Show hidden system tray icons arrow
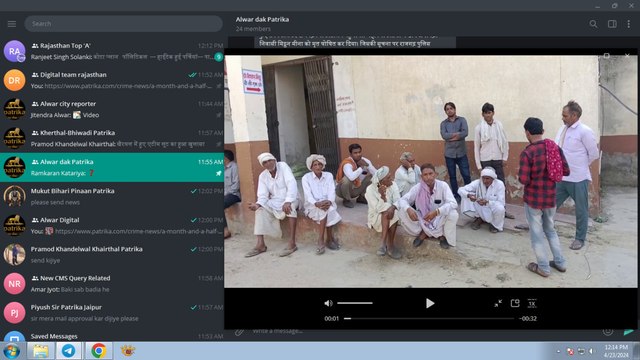The width and height of the screenshot is (640, 360). click(x=558, y=351)
